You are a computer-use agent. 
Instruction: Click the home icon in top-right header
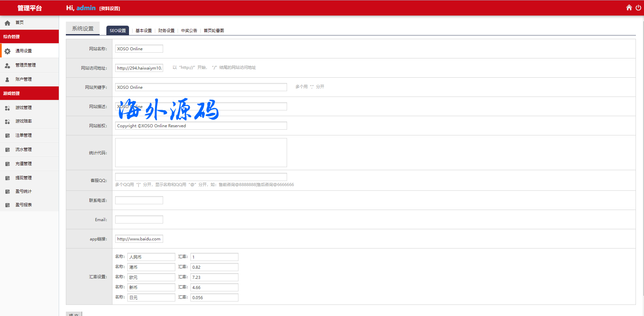coord(629,8)
